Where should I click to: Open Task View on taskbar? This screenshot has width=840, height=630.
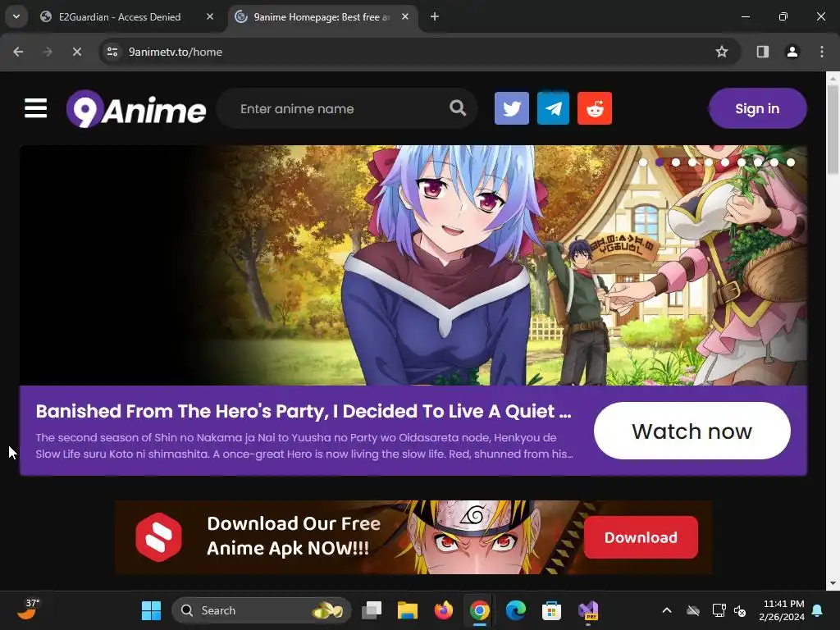pyautogui.click(x=372, y=610)
